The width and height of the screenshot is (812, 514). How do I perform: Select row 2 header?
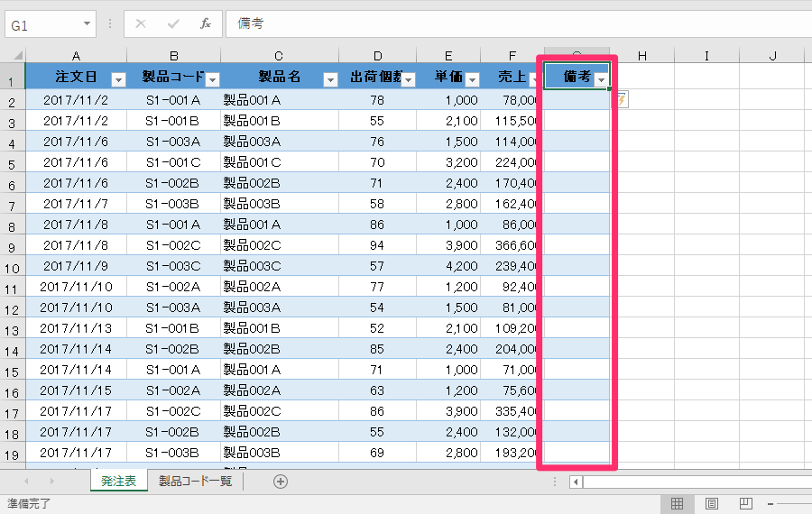[x=12, y=99]
